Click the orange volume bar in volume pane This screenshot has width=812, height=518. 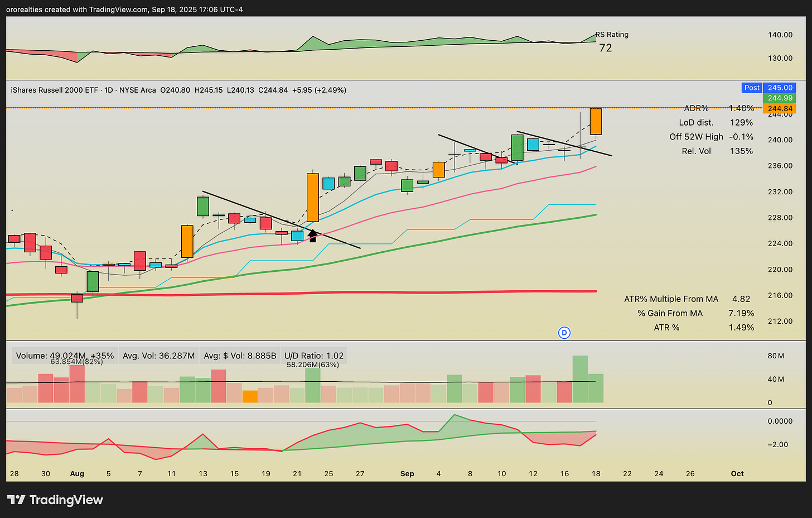[x=250, y=397]
